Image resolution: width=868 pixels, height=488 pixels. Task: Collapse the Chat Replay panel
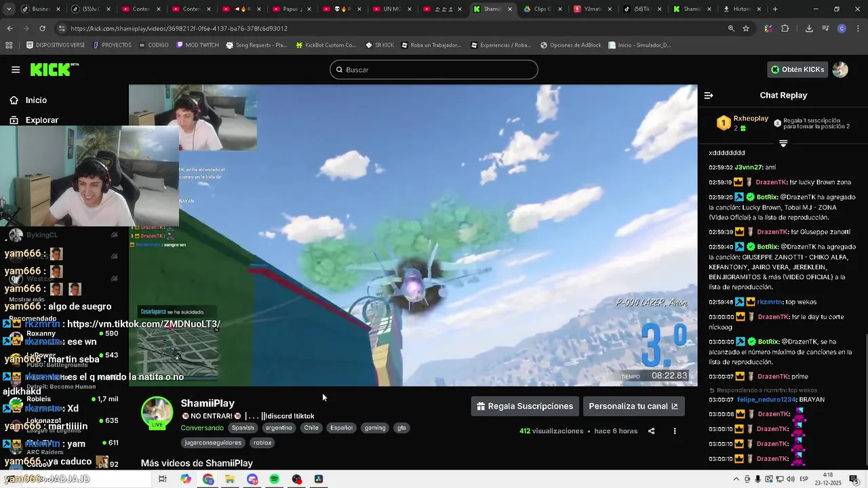pyautogui.click(x=709, y=96)
